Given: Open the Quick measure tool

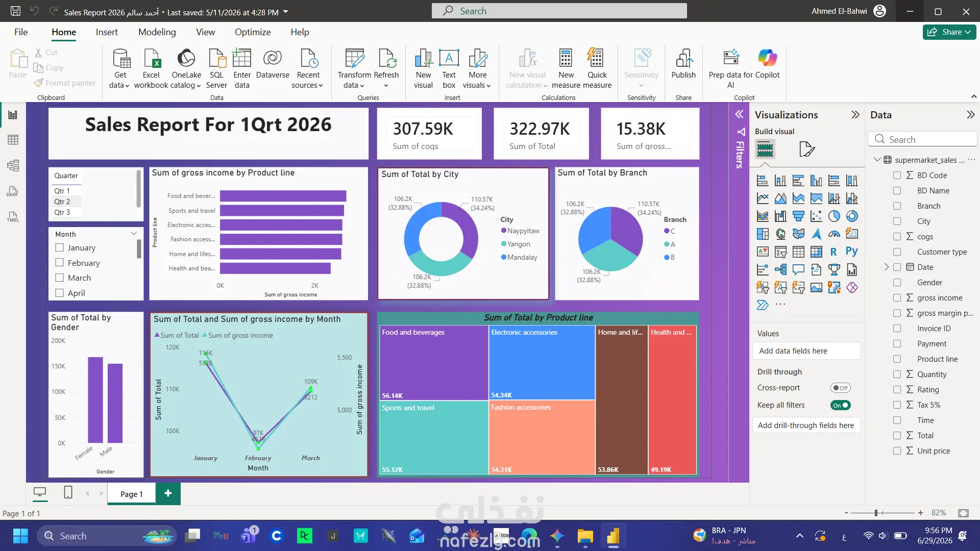Looking at the screenshot, I should pos(597,68).
